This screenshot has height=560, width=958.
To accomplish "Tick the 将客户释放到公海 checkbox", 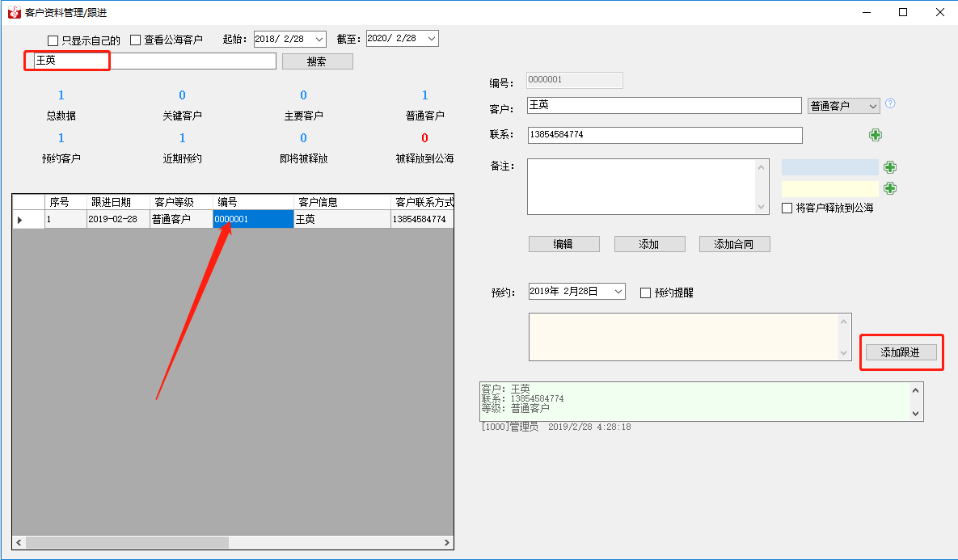I will point(787,208).
